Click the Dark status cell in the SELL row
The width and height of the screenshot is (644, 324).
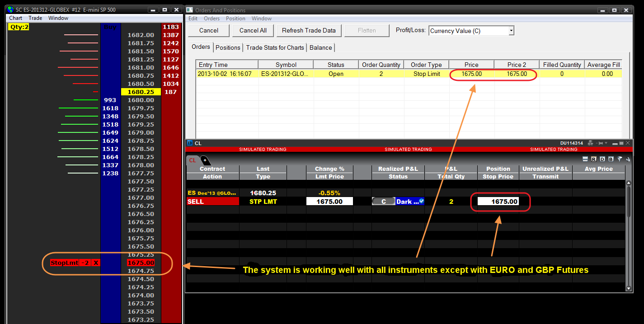point(410,202)
